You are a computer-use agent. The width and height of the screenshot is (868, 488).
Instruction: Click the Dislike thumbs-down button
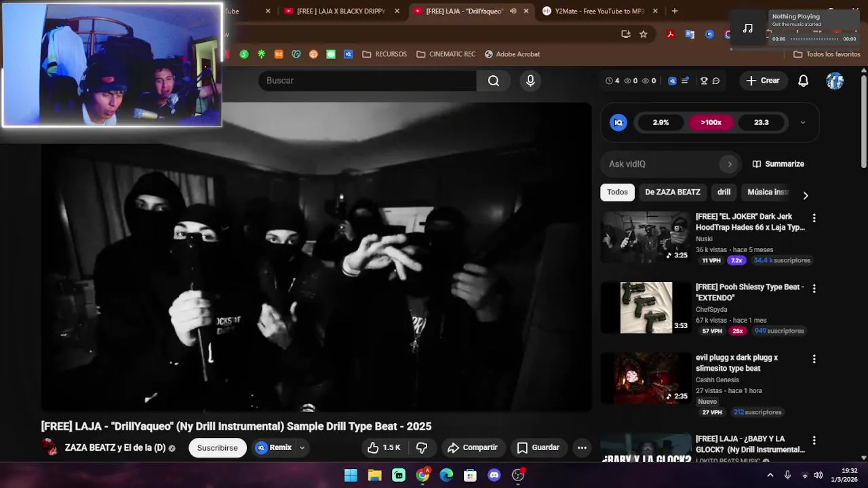click(x=422, y=447)
